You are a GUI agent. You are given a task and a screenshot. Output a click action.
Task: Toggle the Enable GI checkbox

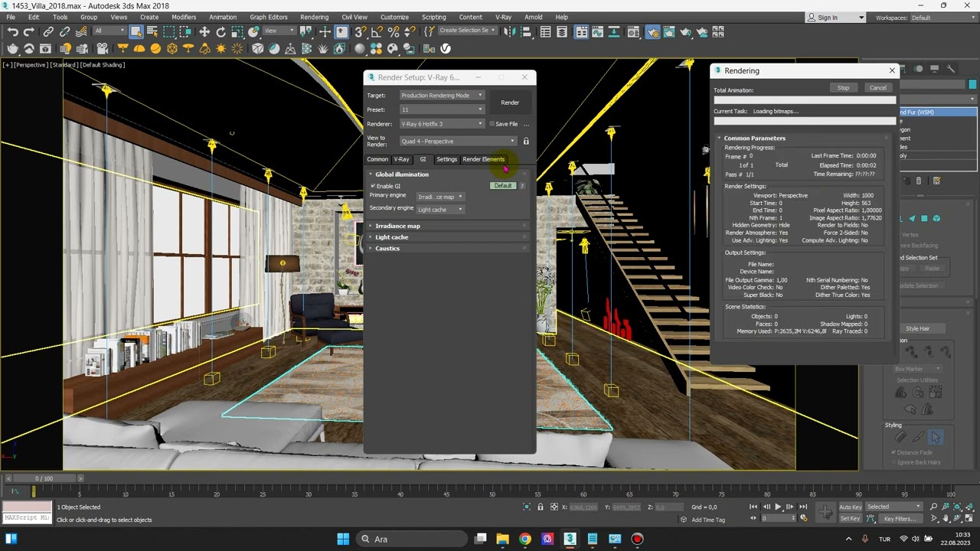point(373,186)
